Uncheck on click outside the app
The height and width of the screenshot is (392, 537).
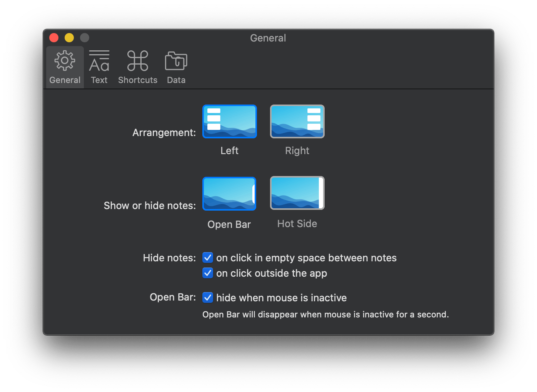coord(208,273)
